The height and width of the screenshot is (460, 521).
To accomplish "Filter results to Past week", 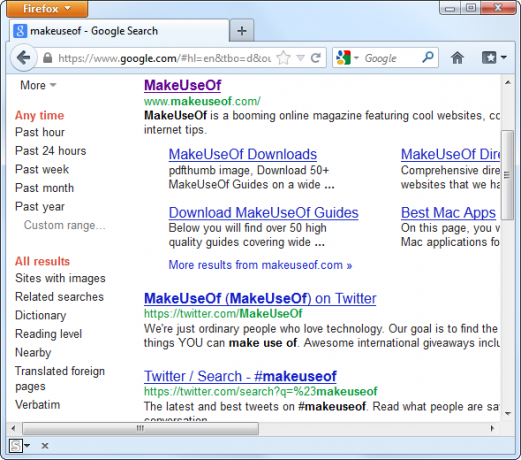I will (x=42, y=169).
